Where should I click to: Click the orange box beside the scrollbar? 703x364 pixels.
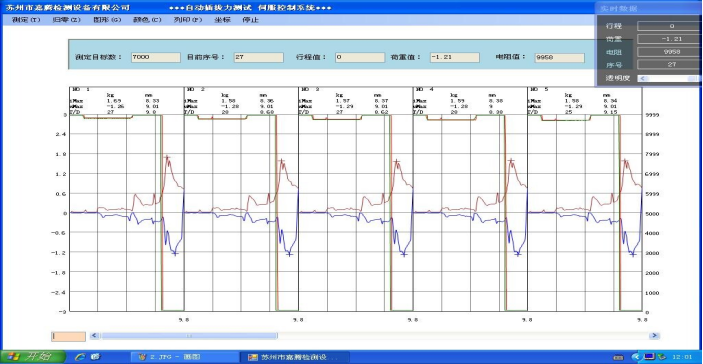pyautogui.click(x=68, y=336)
